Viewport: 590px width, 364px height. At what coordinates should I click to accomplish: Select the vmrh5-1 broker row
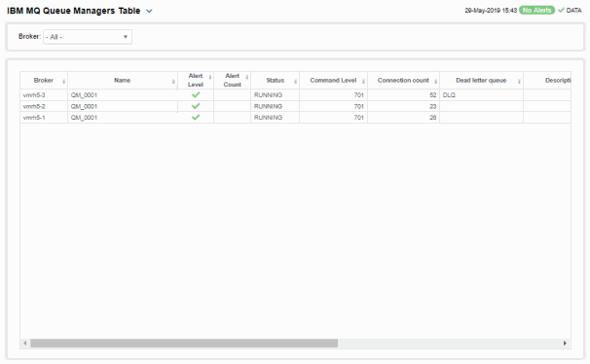[295, 118]
